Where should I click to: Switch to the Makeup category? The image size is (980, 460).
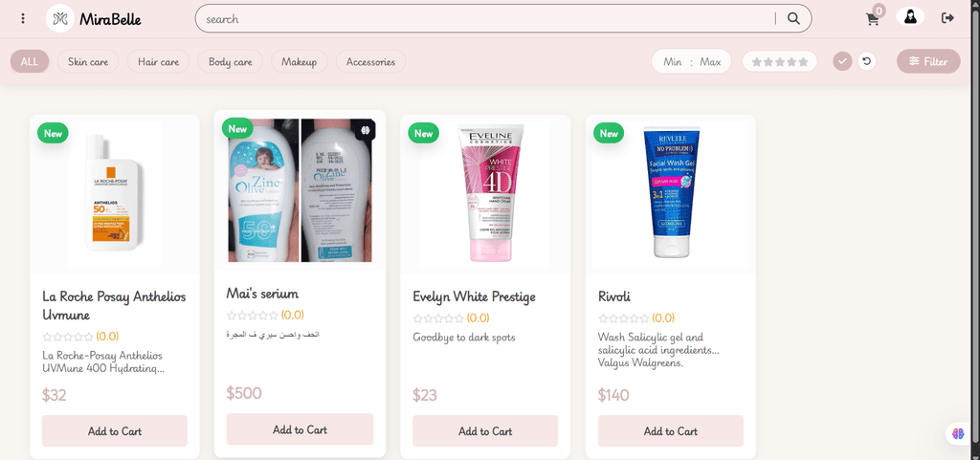click(x=299, y=62)
